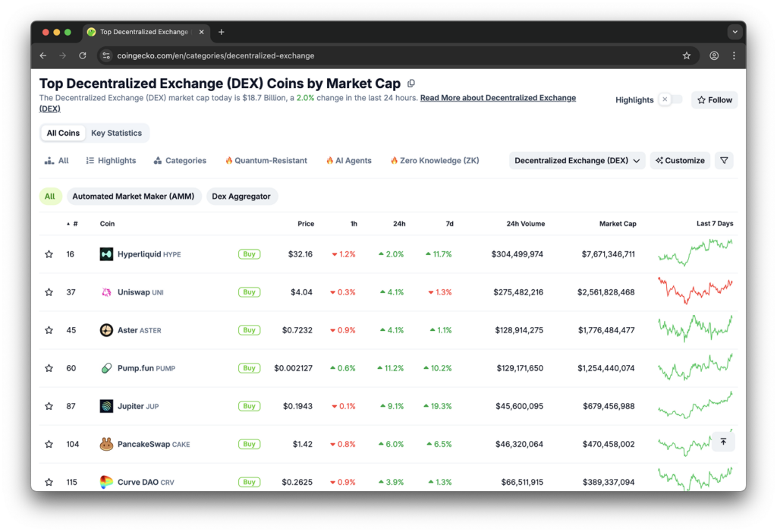The image size is (777, 532).
Task: Select the All Coins tab
Action: point(63,133)
